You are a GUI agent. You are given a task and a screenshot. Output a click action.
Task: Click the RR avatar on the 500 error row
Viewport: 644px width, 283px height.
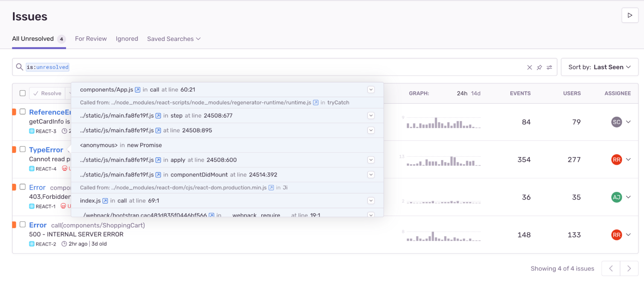pos(617,235)
